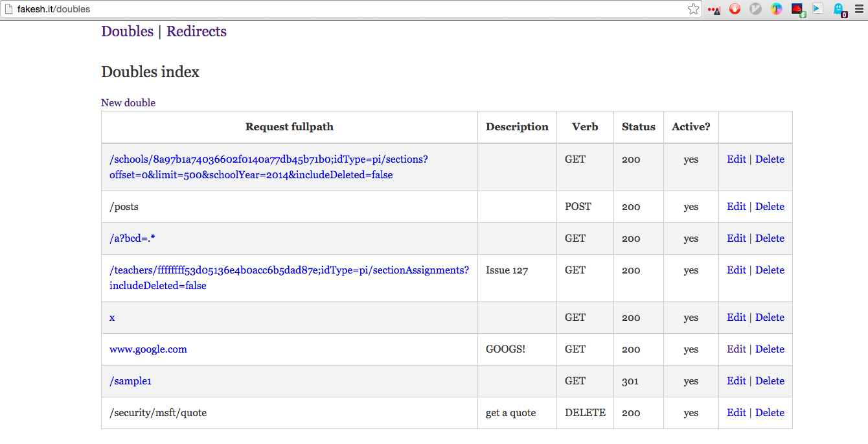Open the /sample1 request path link
This screenshot has width=868, height=444.
130,381
